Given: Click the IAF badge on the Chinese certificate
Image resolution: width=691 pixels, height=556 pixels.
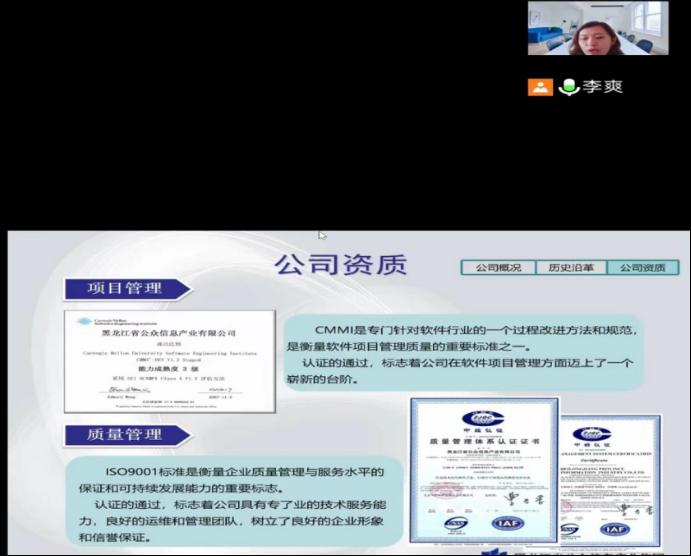Looking at the screenshot, I should coord(507,523).
